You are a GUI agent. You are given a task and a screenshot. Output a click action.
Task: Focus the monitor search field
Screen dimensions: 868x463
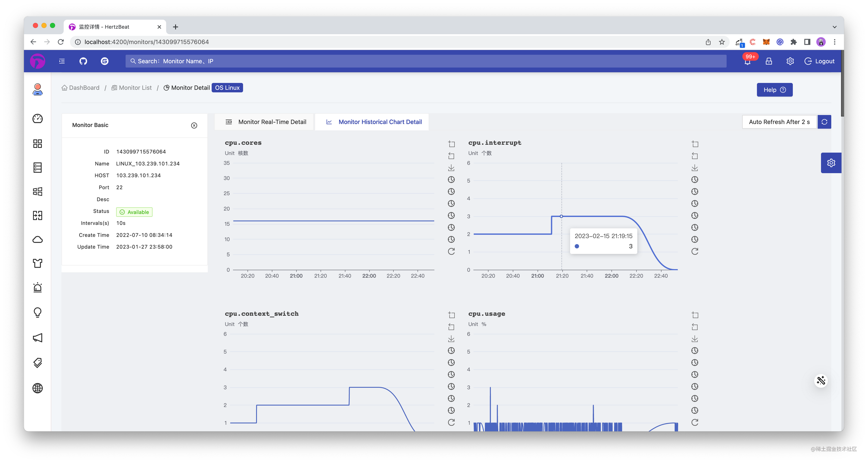426,61
